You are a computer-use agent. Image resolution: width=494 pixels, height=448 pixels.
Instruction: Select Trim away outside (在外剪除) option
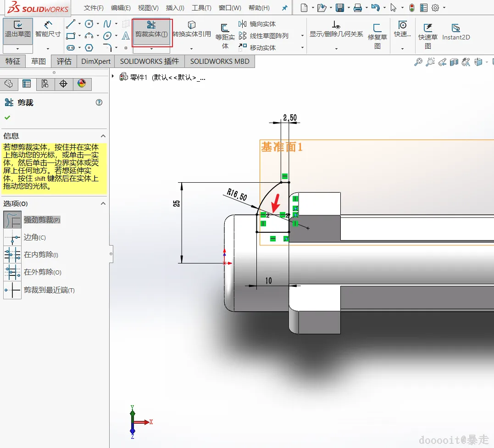tap(33, 272)
